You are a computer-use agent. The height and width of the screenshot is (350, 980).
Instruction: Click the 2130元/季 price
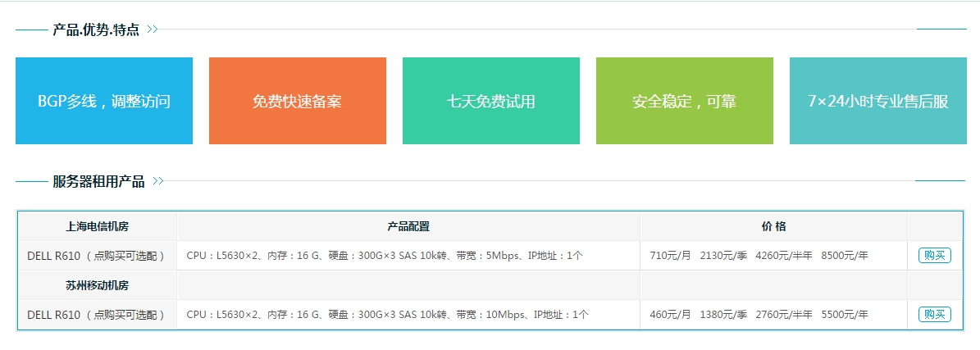pyautogui.click(x=724, y=256)
